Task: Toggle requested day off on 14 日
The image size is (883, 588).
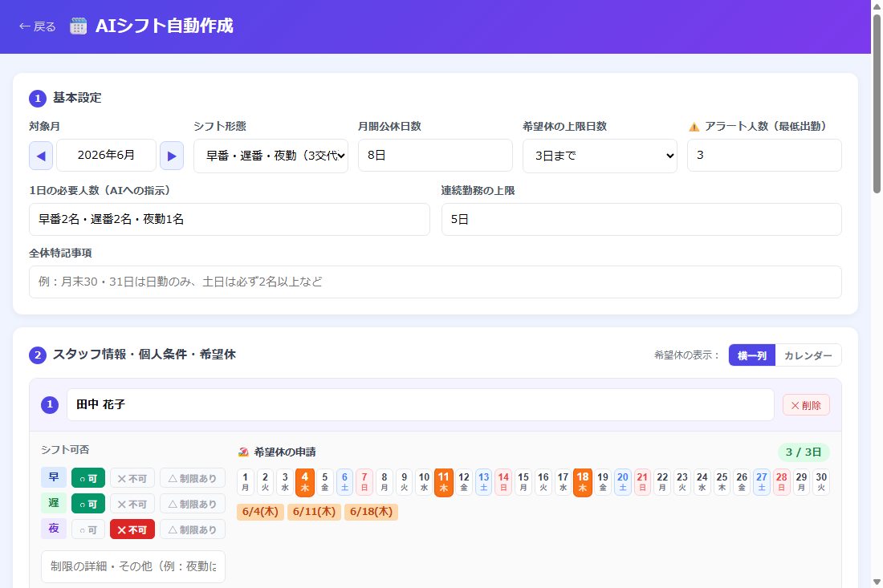Action: pyautogui.click(x=503, y=482)
